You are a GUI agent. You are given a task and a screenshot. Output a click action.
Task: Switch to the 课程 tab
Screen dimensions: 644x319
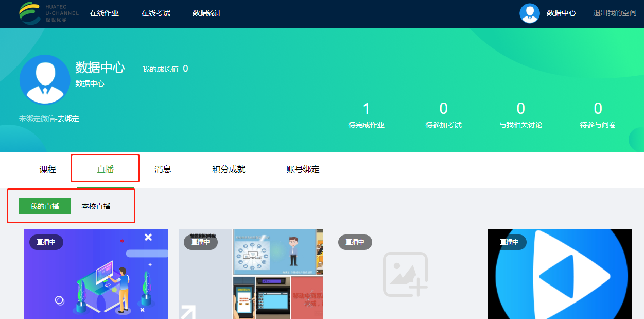(x=47, y=170)
